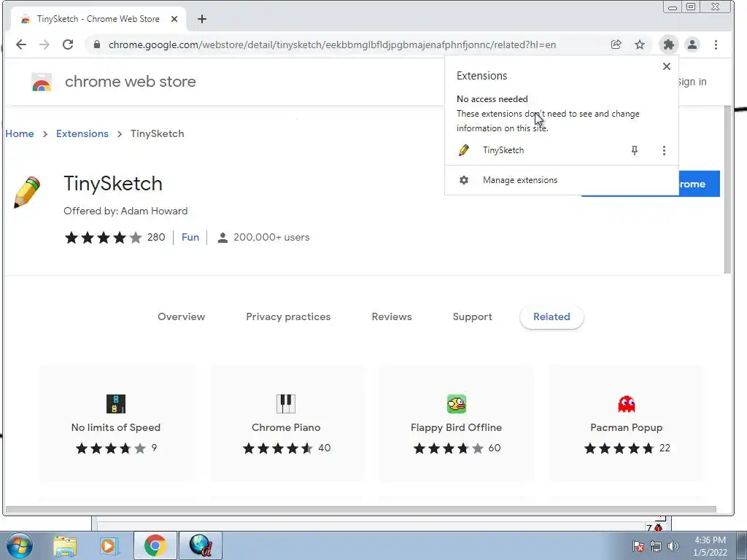Close the TinySketch Chrome Web Store tab
The height and width of the screenshot is (560, 747).
[x=174, y=19]
